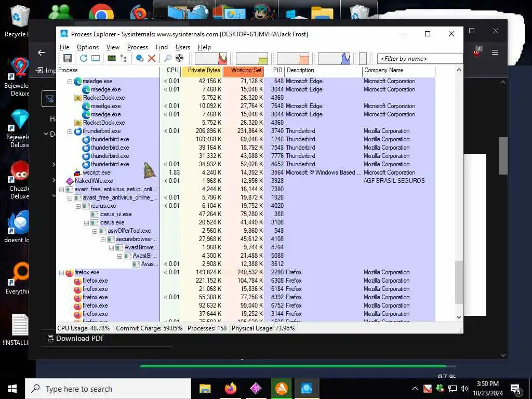The width and height of the screenshot is (532, 399).
Task: Open the File menu
Action: (x=64, y=47)
